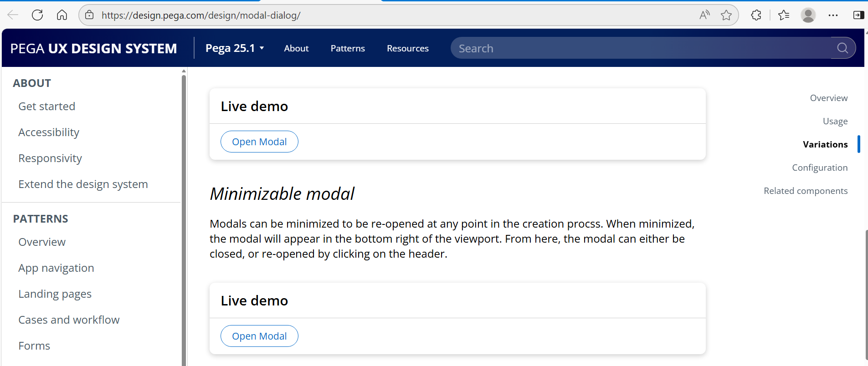Open the About navigation menu
Viewport: 868px width, 366px height.
coord(296,48)
